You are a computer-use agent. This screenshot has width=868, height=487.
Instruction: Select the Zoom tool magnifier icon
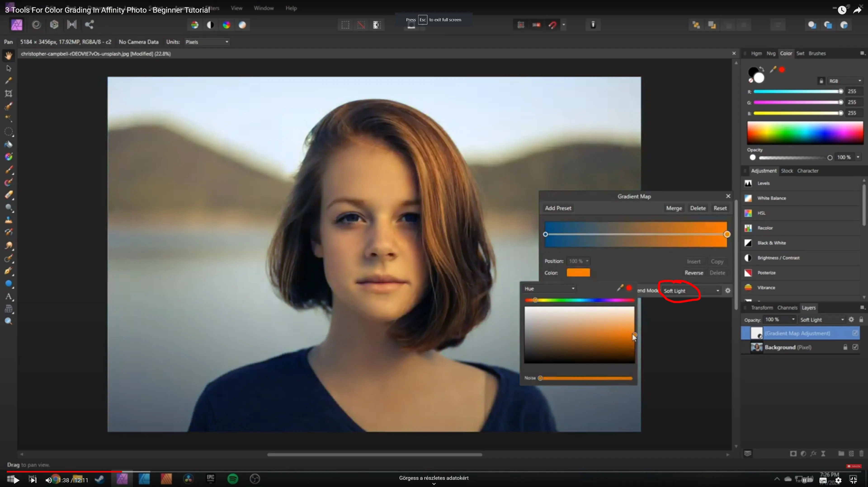pyautogui.click(x=8, y=321)
